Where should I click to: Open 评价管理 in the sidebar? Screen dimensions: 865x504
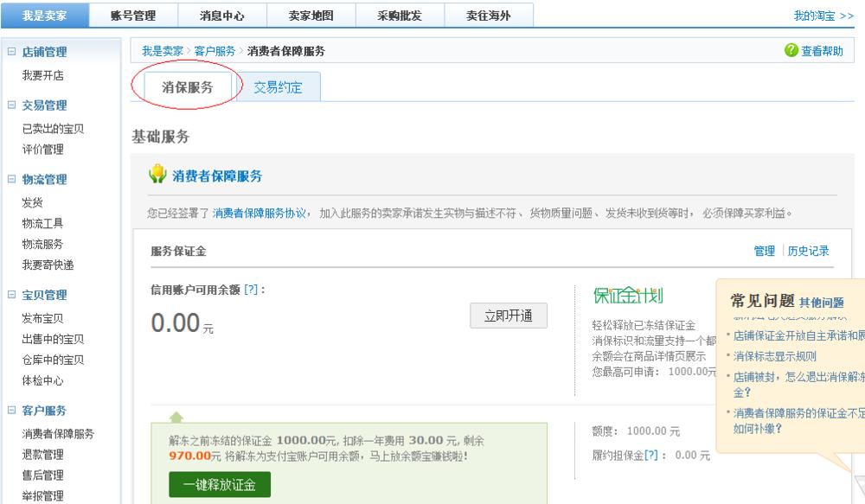click(x=43, y=150)
